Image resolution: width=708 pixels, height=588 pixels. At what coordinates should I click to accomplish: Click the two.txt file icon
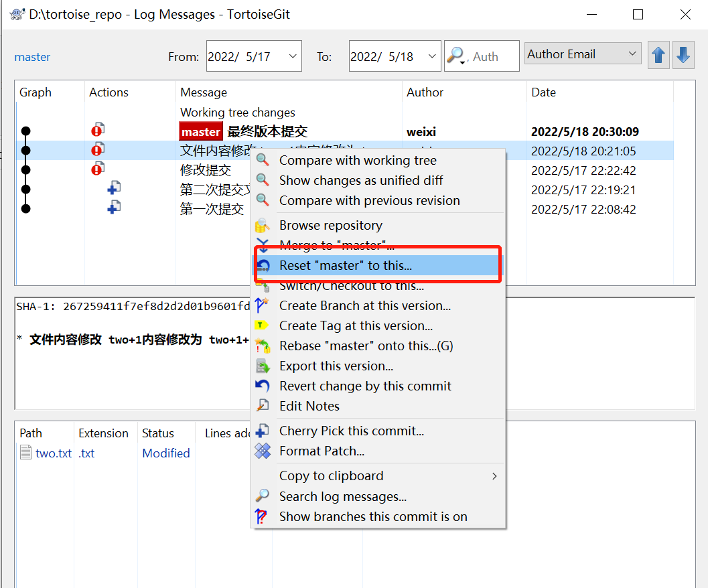coord(25,452)
